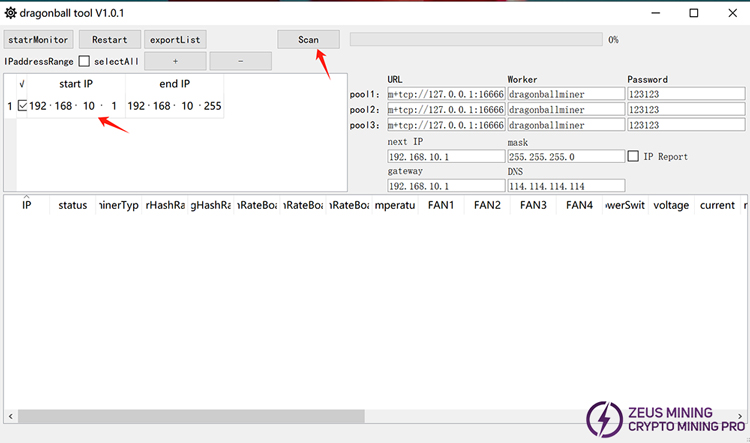Click the FAN1 column header
The image size is (750, 443).
click(x=440, y=205)
